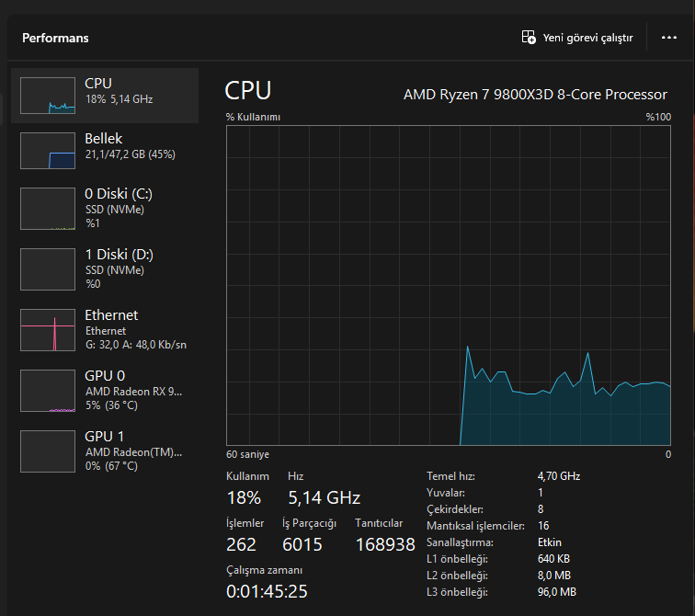Click the 'İşlemler' label

click(x=245, y=523)
